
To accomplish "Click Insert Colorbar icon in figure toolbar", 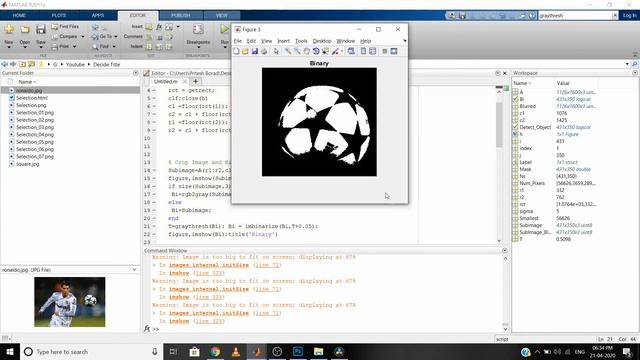I will [x=363, y=51].
